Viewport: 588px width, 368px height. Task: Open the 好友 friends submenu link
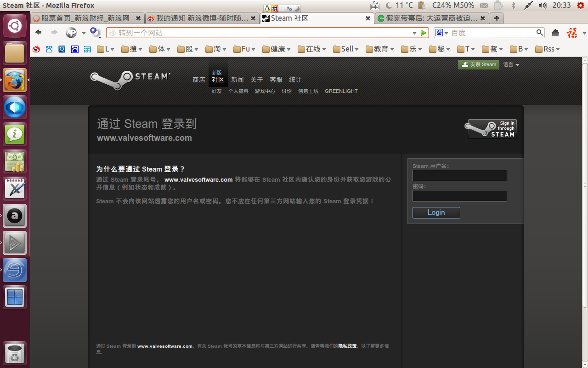pos(217,91)
